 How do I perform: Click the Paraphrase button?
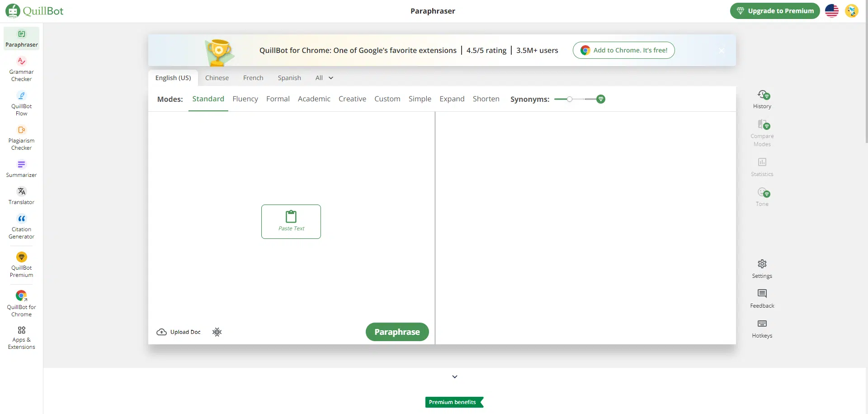(x=397, y=332)
